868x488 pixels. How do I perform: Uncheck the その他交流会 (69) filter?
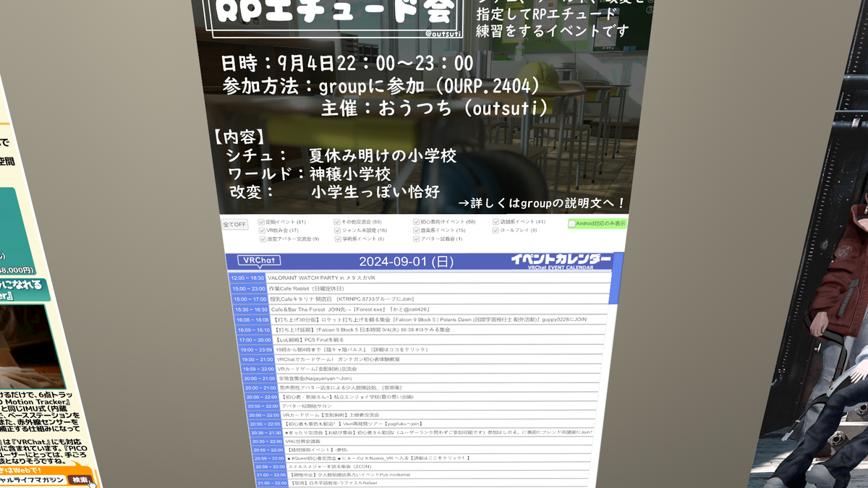click(x=337, y=222)
